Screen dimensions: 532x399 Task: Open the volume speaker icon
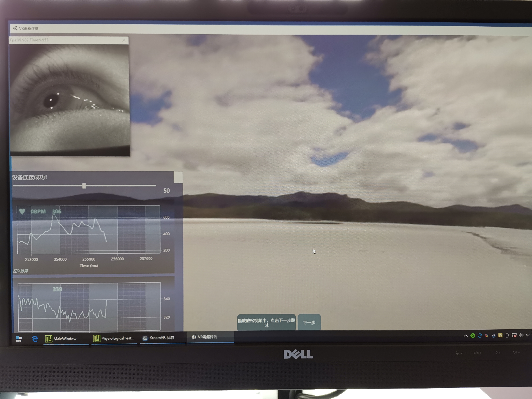[521, 335]
